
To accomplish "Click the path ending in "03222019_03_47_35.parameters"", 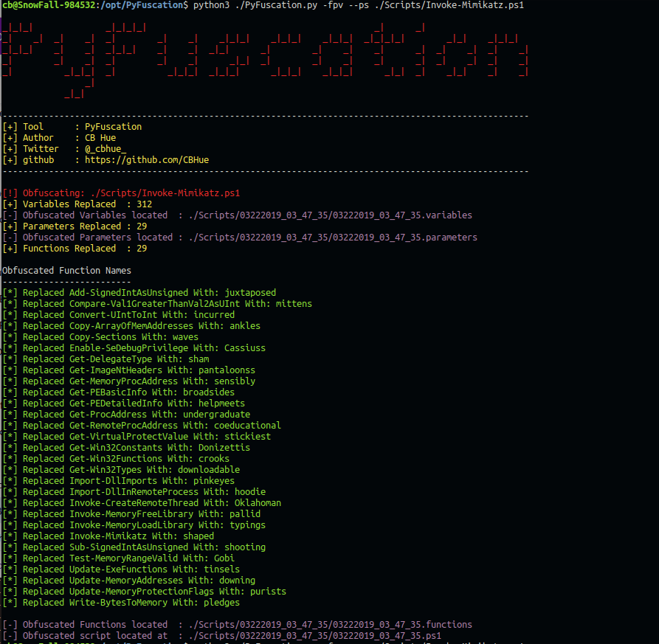I will tap(333, 238).
